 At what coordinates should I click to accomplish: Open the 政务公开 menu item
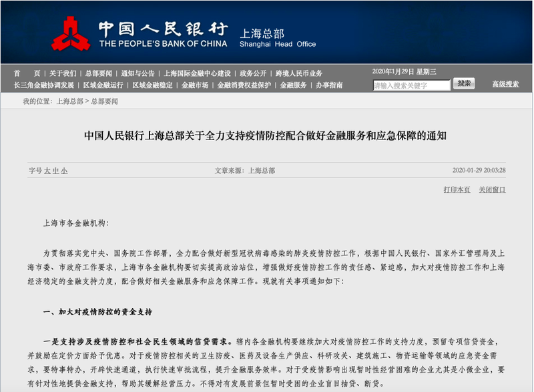point(253,73)
